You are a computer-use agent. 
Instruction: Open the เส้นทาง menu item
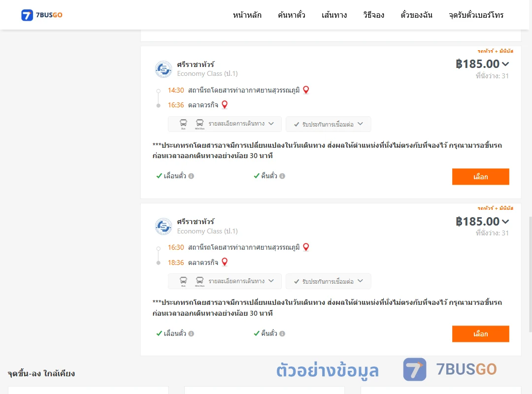[334, 15]
